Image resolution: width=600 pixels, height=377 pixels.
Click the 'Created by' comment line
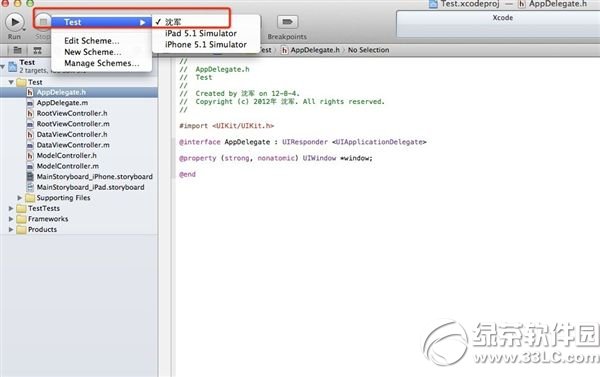[240, 93]
